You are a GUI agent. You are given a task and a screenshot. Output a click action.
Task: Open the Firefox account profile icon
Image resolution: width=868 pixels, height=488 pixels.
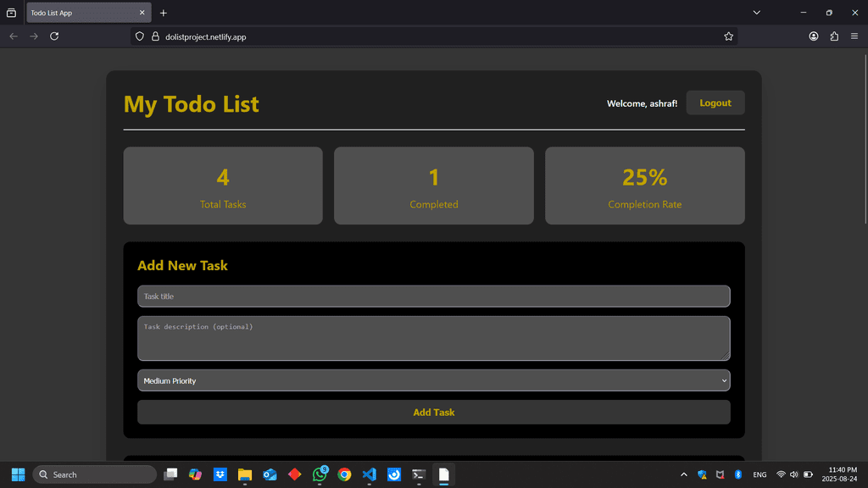[814, 36]
